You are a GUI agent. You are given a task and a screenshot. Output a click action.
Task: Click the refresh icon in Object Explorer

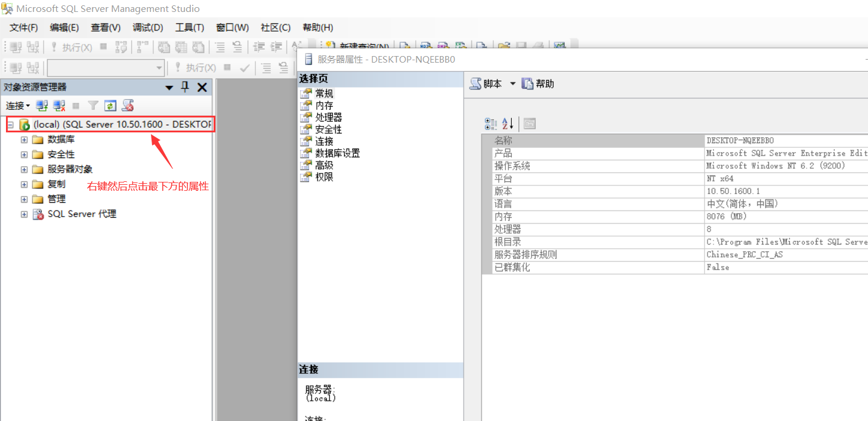[x=111, y=106]
